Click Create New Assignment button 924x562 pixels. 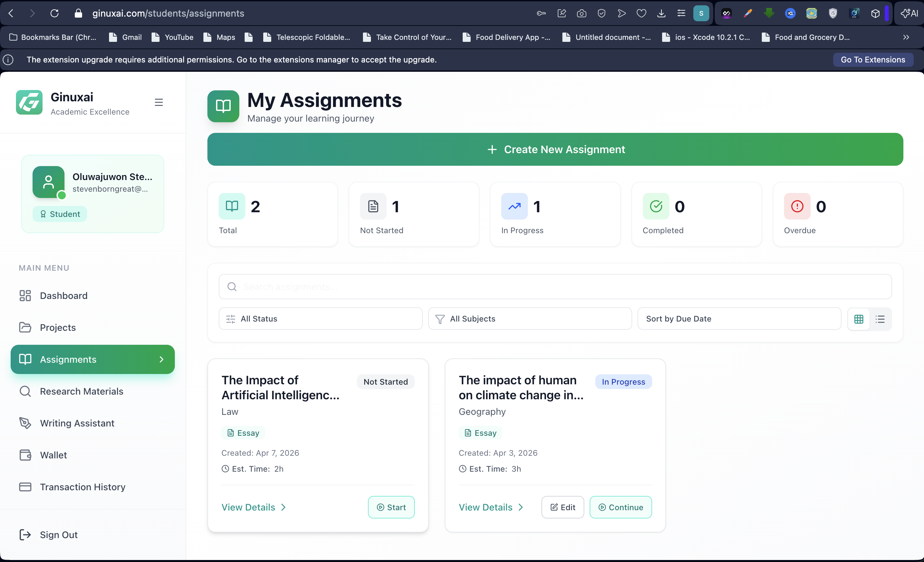point(555,149)
